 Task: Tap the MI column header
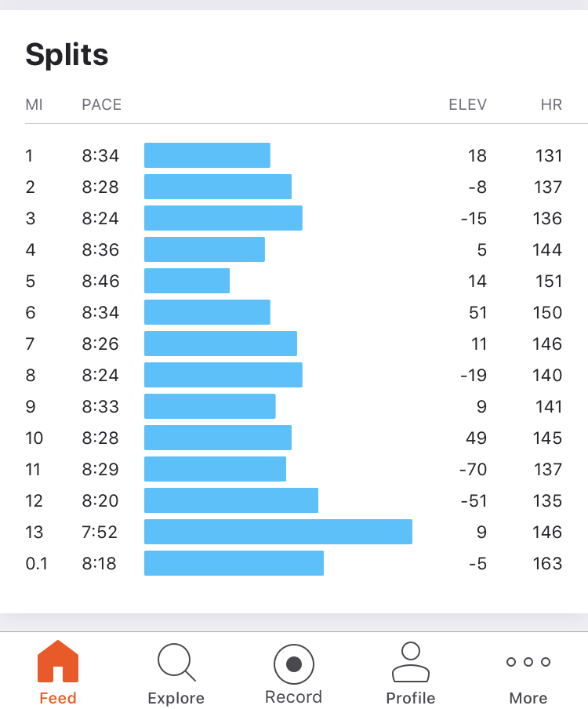click(x=34, y=104)
